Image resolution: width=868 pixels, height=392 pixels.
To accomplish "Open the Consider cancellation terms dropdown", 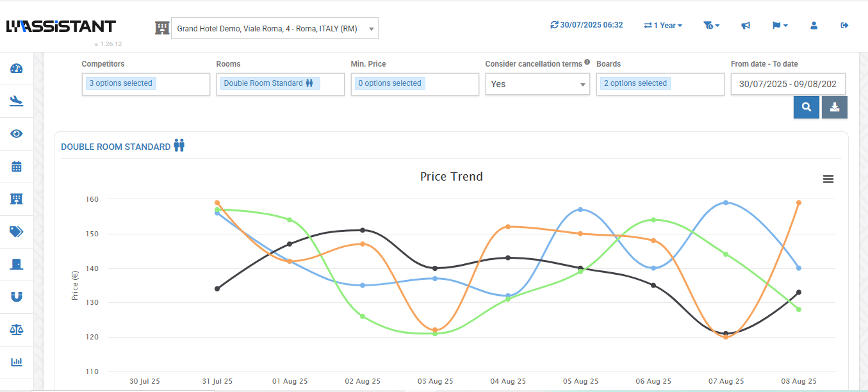I will pyautogui.click(x=537, y=84).
